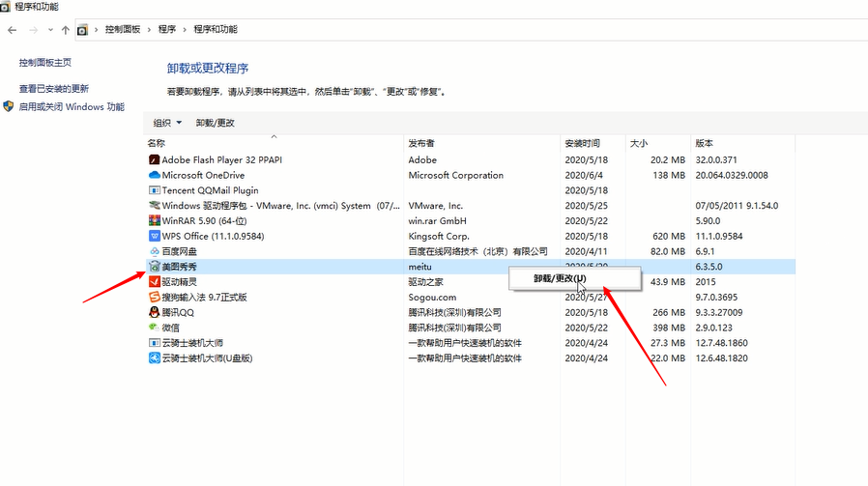Click the 搜狗输入法 icon
The height and width of the screenshot is (486, 868).
tap(155, 298)
